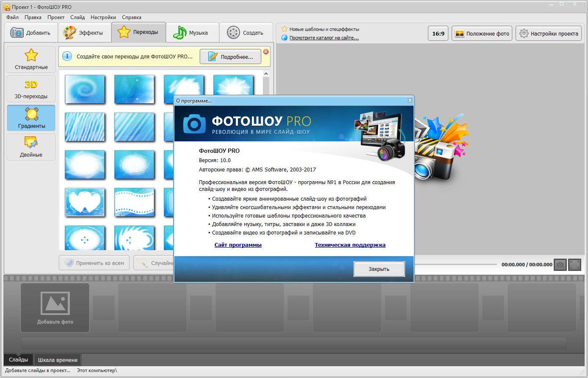Follow the Посмотрите каталог на сайте link

coord(324,38)
